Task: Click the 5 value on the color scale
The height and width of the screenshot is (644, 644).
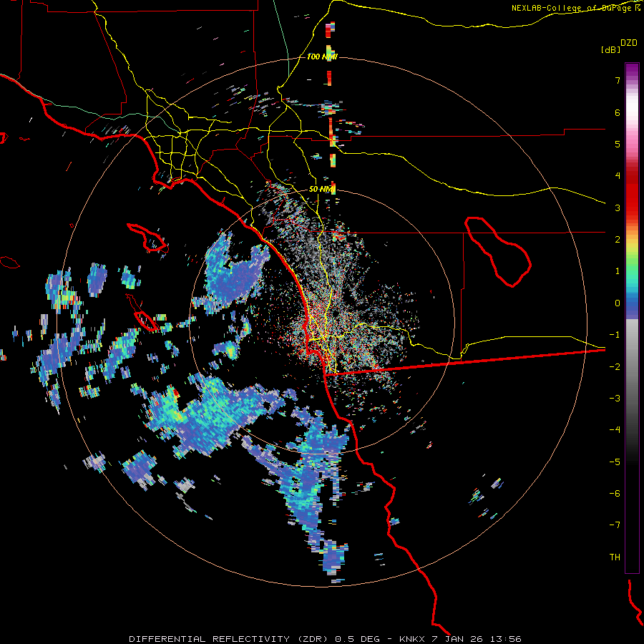Action: pos(618,144)
